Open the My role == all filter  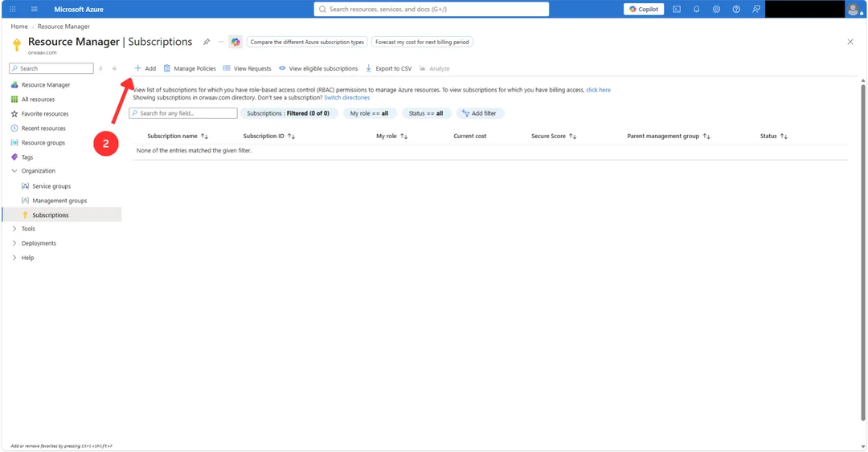[x=369, y=113]
